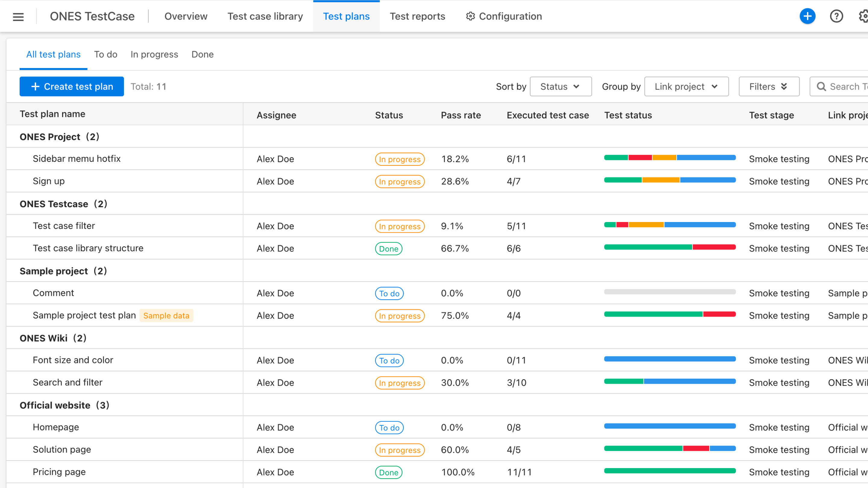Select the To do test plan filter tab
This screenshot has width=868, height=488.
pos(105,54)
